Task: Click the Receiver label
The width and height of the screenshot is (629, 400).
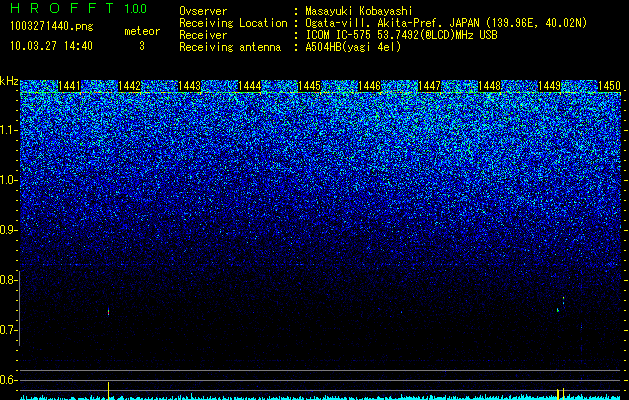Action: pyautogui.click(x=203, y=35)
